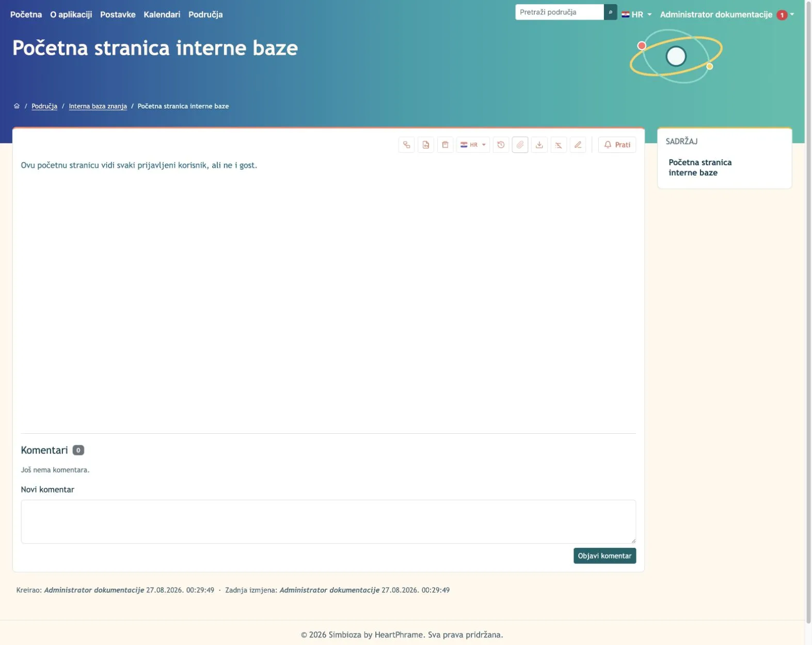Click the Kreirao author name text
The height and width of the screenshot is (645, 812).
point(94,590)
